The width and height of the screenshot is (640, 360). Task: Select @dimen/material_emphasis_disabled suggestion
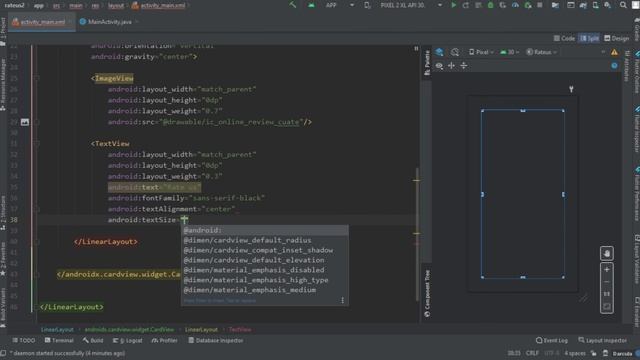click(x=264, y=270)
